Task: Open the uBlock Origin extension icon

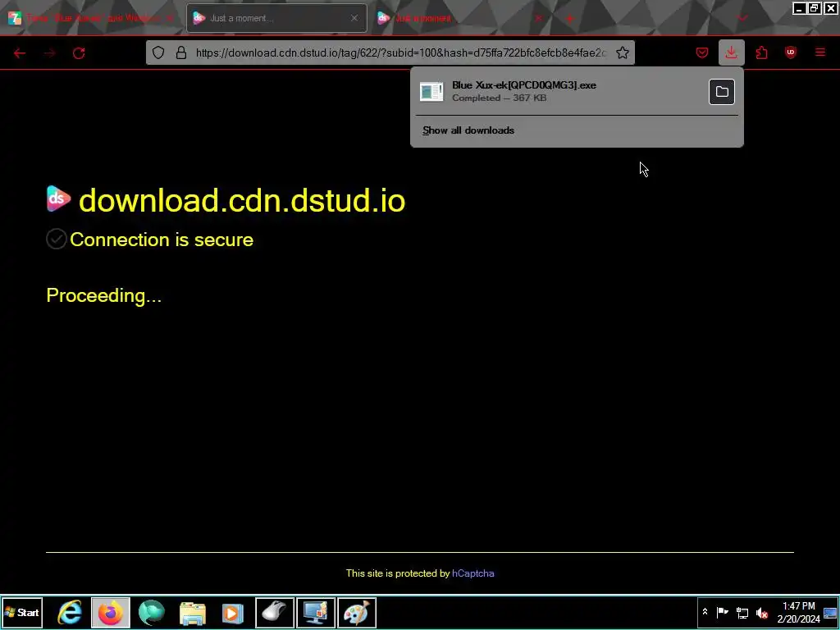Action: click(791, 52)
